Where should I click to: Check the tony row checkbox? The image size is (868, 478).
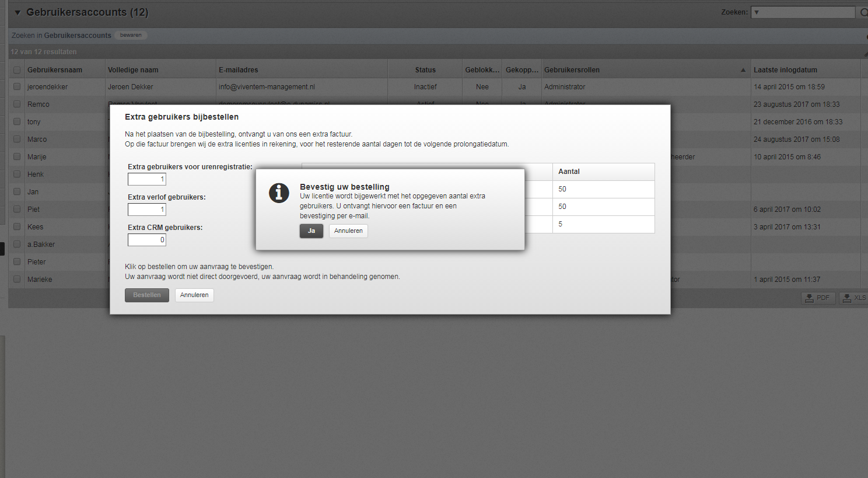click(x=17, y=121)
